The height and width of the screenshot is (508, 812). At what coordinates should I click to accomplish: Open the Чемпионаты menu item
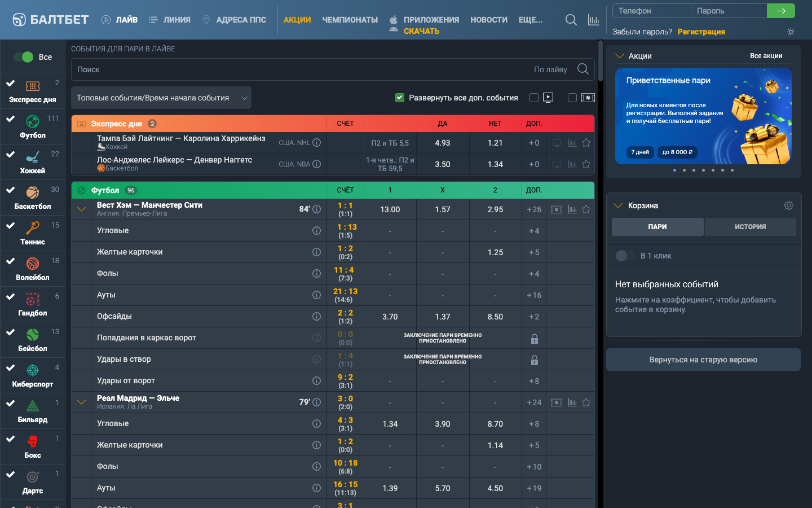(350, 20)
